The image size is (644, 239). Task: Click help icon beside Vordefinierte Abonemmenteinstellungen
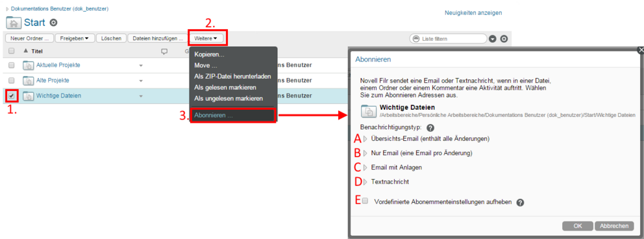point(520,203)
